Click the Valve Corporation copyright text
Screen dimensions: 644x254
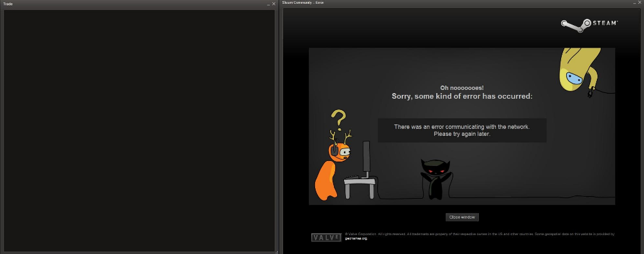[480, 234]
